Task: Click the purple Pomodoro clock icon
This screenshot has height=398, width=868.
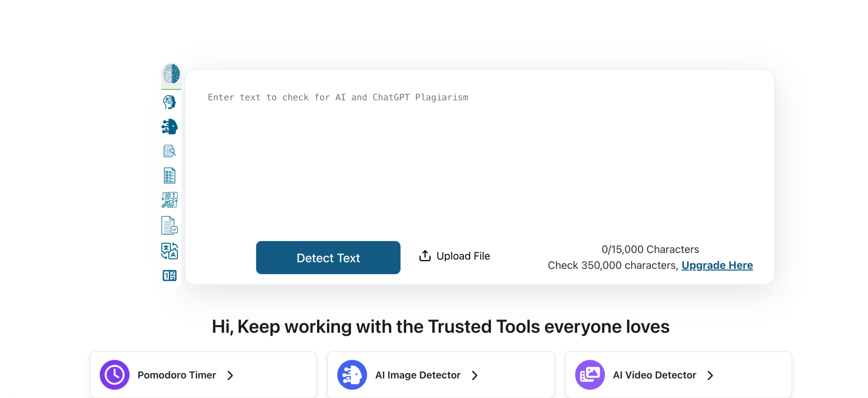Action: pos(114,375)
